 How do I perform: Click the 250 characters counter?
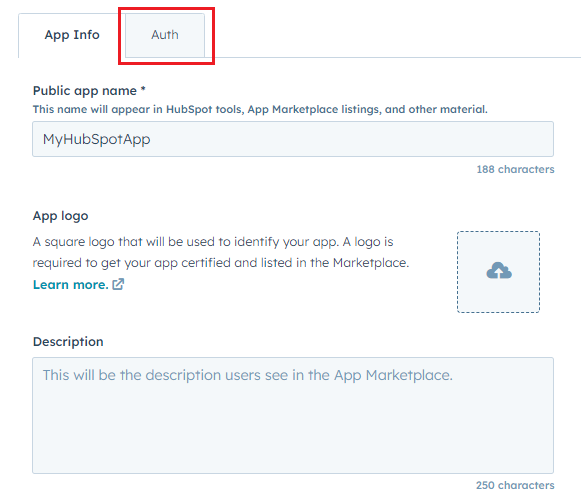pyautogui.click(x=515, y=485)
